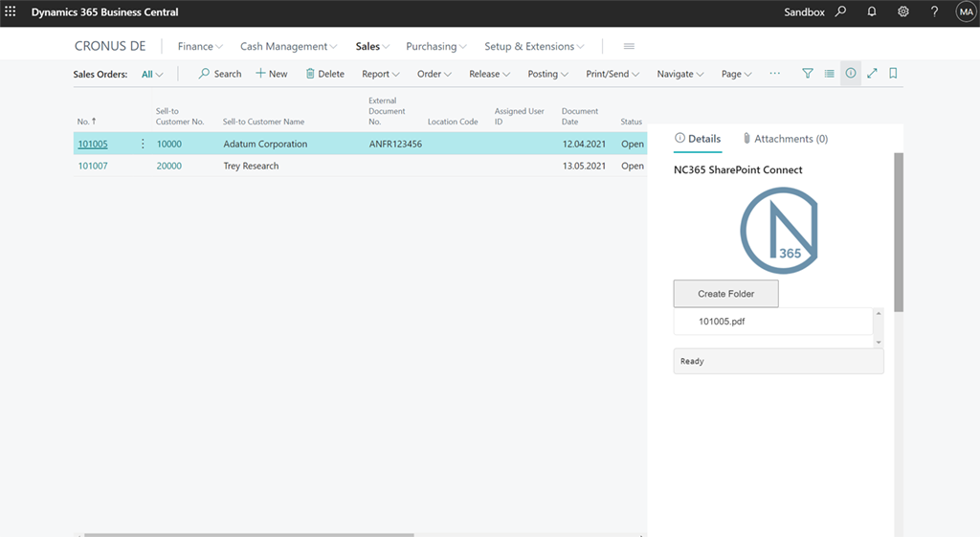Create a New sales order

pyautogui.click(x=272, y=74)
